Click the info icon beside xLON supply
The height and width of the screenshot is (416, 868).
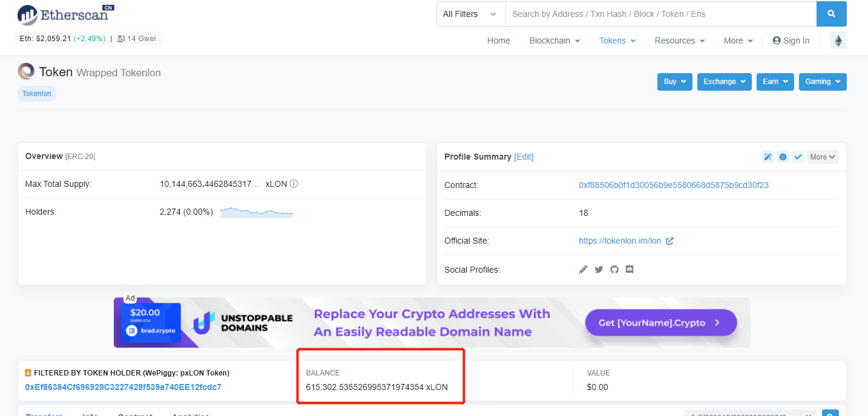pos(294,184)
